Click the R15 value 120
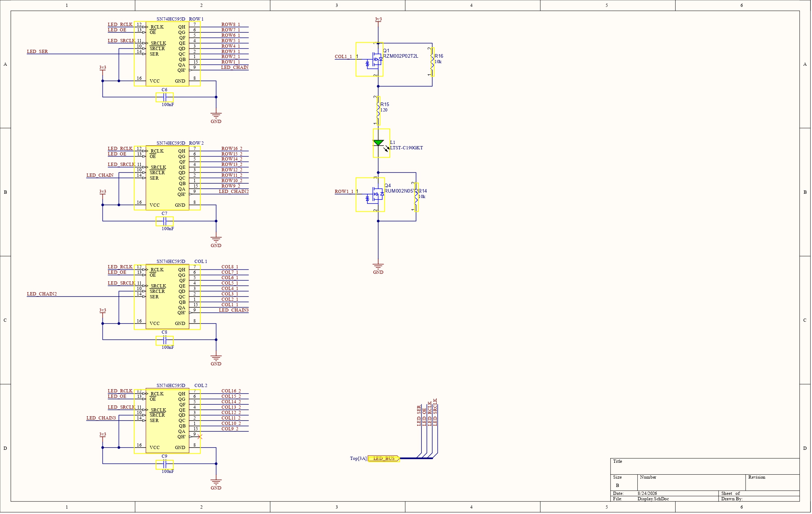Viewport: 812px width, 514px height. coord(384,110)
